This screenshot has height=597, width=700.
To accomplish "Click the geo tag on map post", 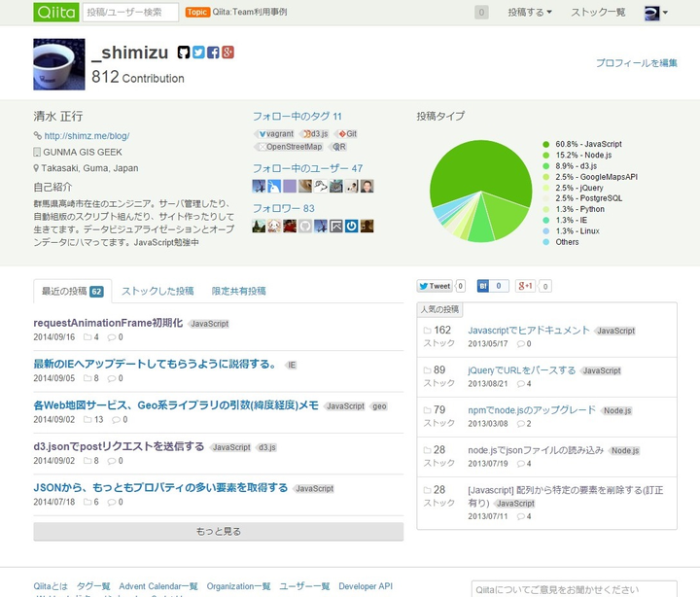I will click(x=379, y=406).
